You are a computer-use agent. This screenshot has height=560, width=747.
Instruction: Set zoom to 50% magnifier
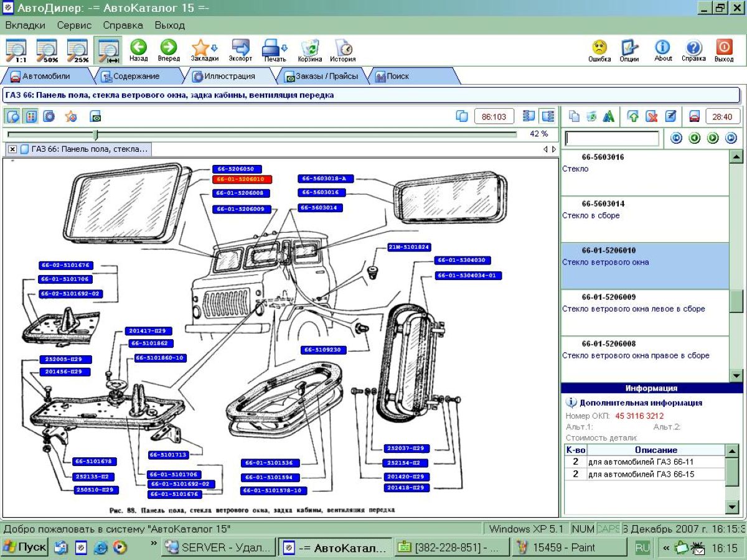click(47, 50)
